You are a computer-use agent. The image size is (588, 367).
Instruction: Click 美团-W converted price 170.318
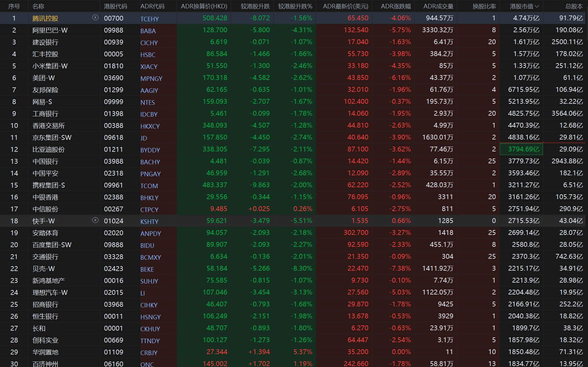pos(215,78)
